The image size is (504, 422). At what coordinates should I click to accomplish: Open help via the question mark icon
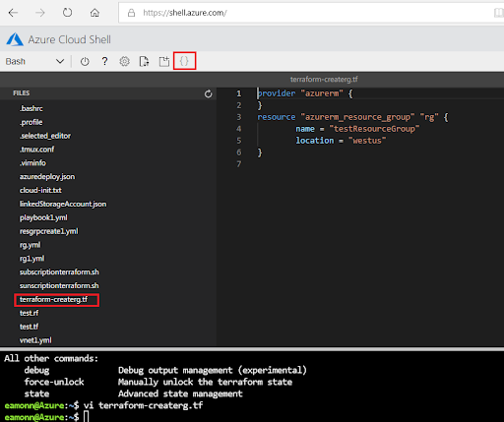click(x=104, y=61)
